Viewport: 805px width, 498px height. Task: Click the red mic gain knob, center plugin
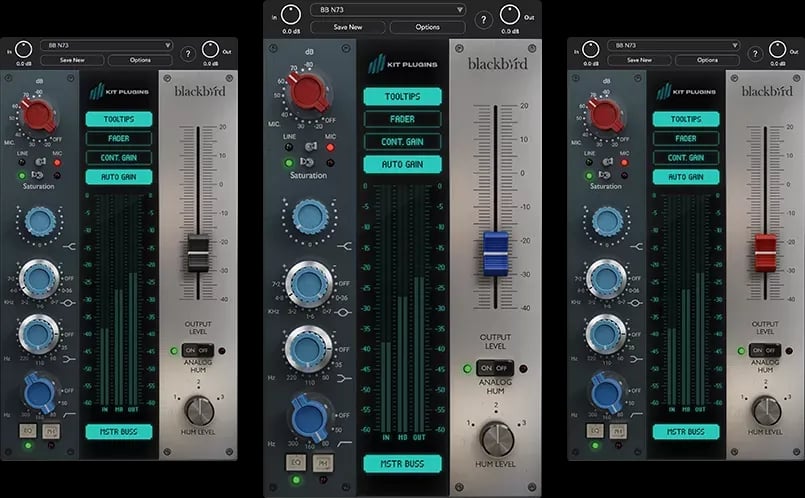[309, 92]
